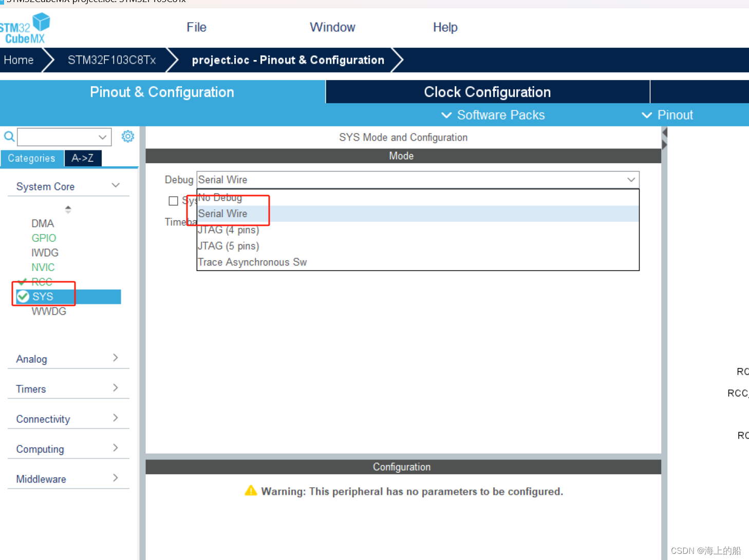Click the search magnifier icon
This screenshot has height=560, width=749.
[x=9, y=137]
